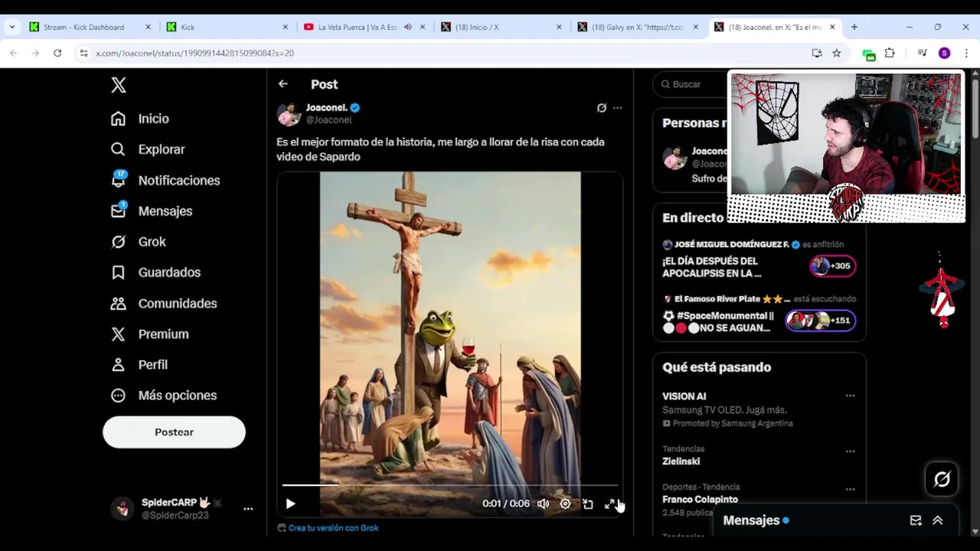Open Mensajes envelope icon in sidebar
This screenshot has width=980, height=551.
pos(118,210)
